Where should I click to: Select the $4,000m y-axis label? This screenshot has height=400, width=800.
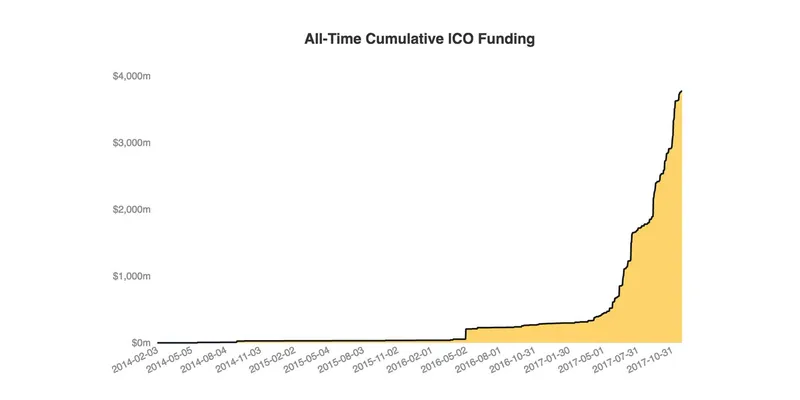click(131, 77)
